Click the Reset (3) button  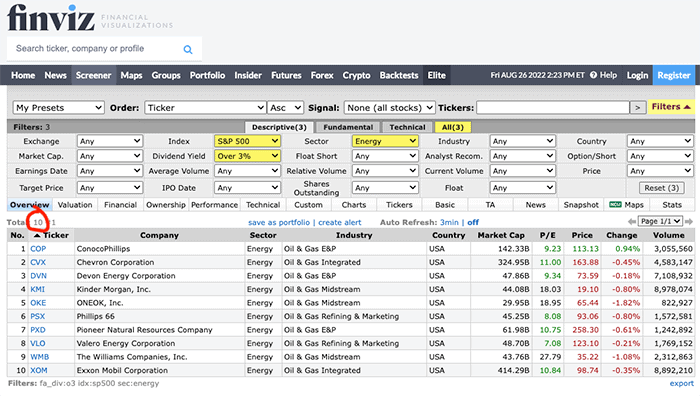[x=662, y=188]
